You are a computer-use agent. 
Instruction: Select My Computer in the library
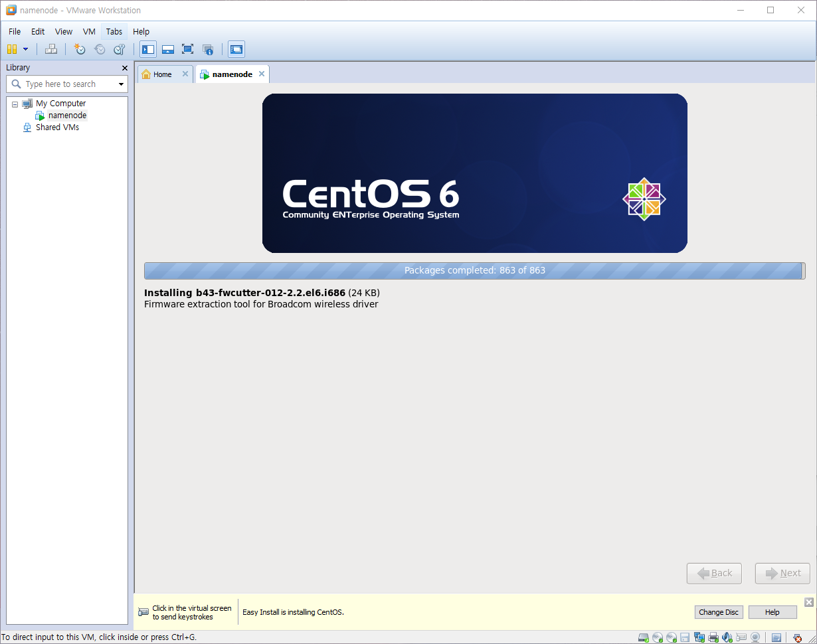point(60,104)
